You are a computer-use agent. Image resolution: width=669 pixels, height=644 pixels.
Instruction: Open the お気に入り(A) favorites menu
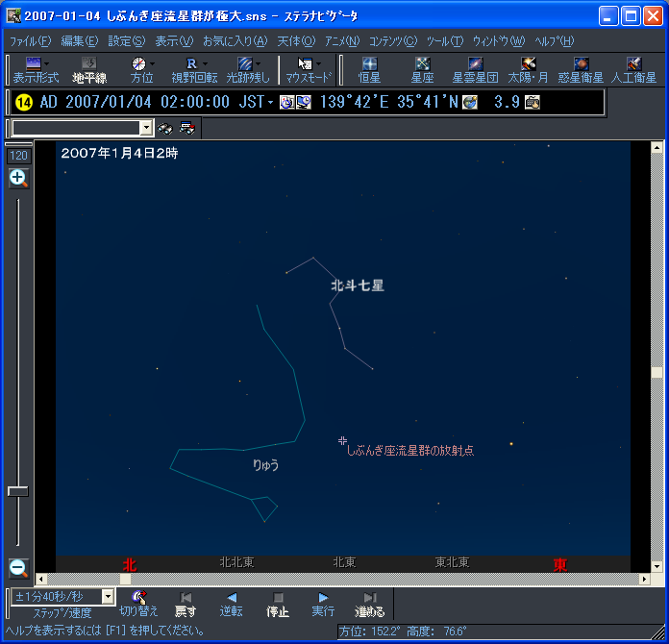tap(235, 40)
